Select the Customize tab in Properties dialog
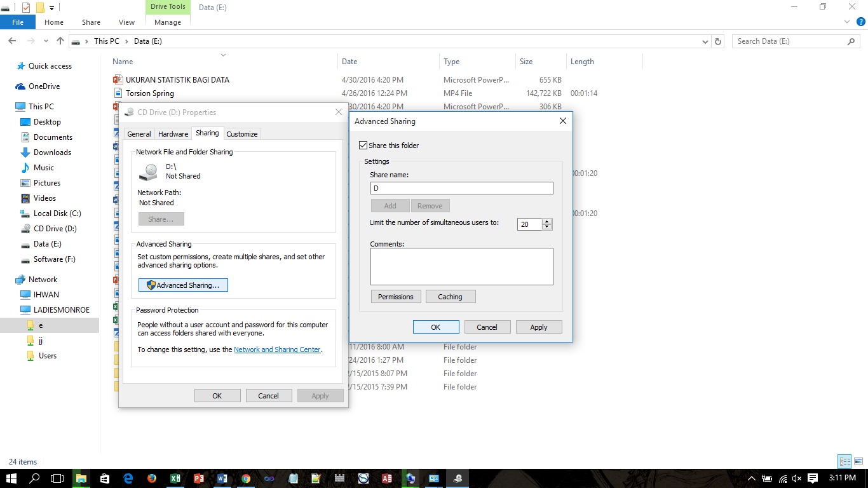 [x=242, y=134]
